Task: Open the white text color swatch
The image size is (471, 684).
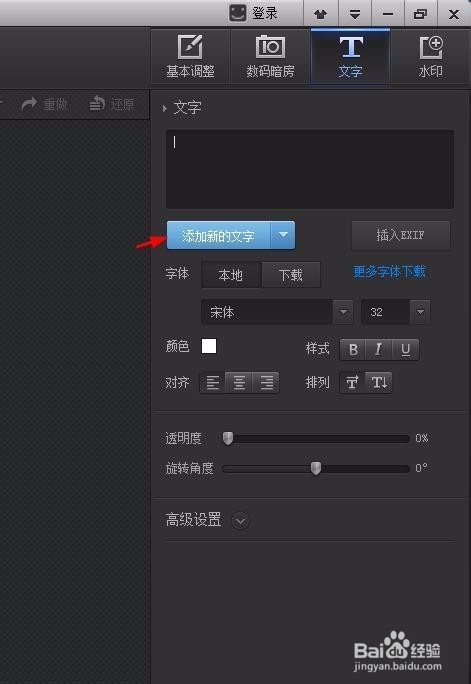Action: point(209,346)
